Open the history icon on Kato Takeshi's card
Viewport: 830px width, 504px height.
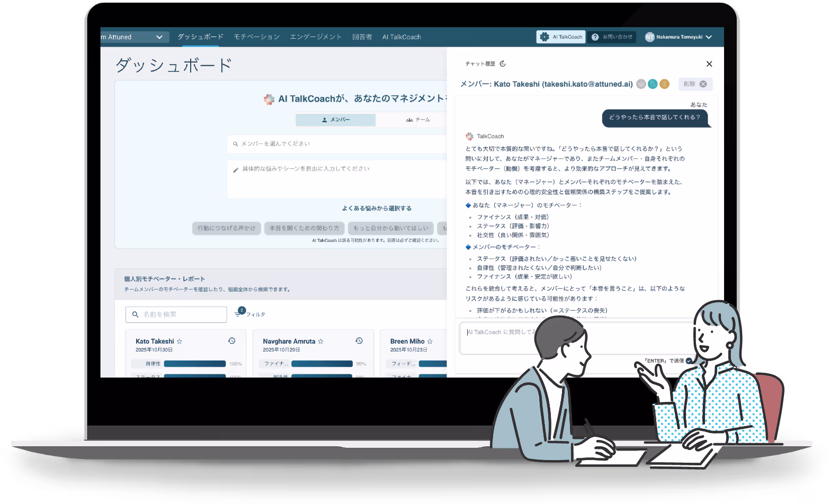pyautogui.click(x=231, y=341)
